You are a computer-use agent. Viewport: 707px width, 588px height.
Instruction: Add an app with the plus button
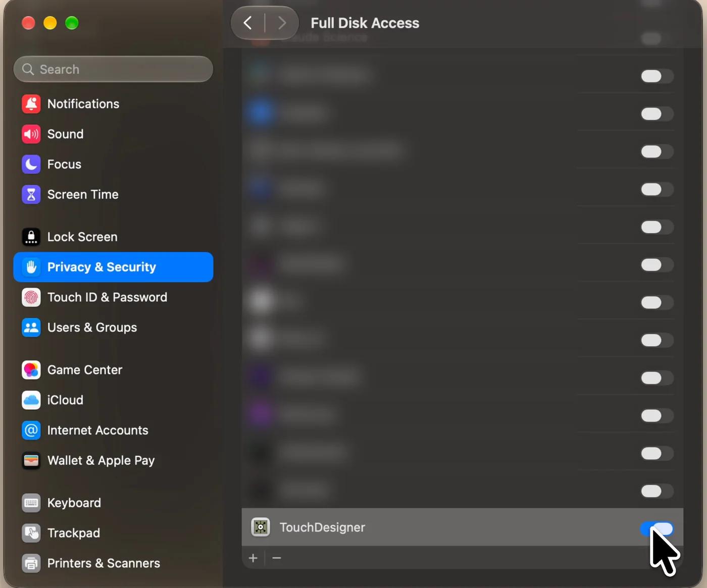tap(253, 558)
